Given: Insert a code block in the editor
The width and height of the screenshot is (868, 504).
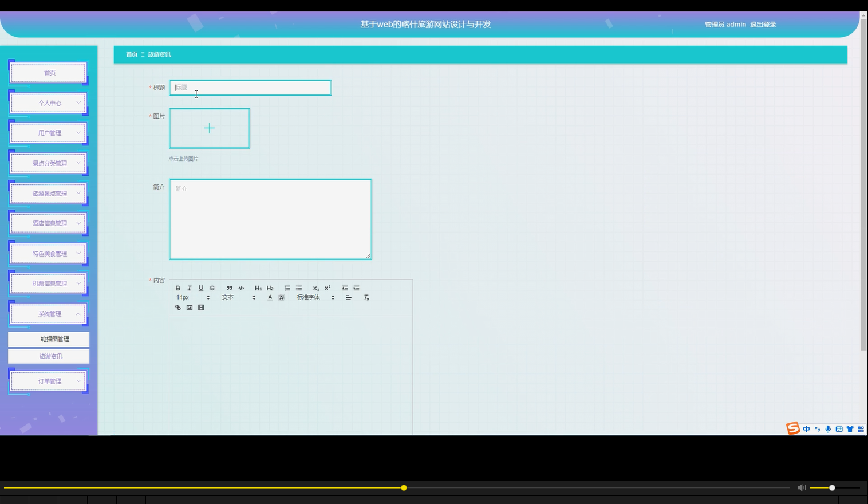Looking at the screenshot, I should pyautogui.click(x=241, y=288).
